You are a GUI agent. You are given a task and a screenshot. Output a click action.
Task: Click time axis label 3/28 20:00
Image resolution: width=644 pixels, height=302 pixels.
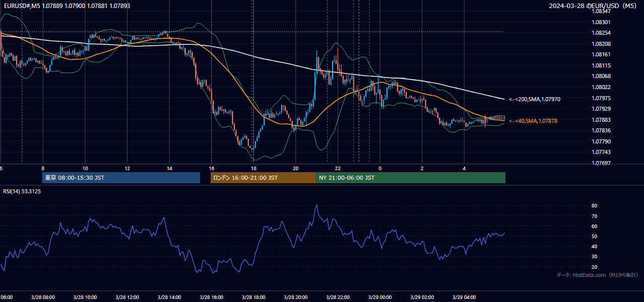point(295,297)
